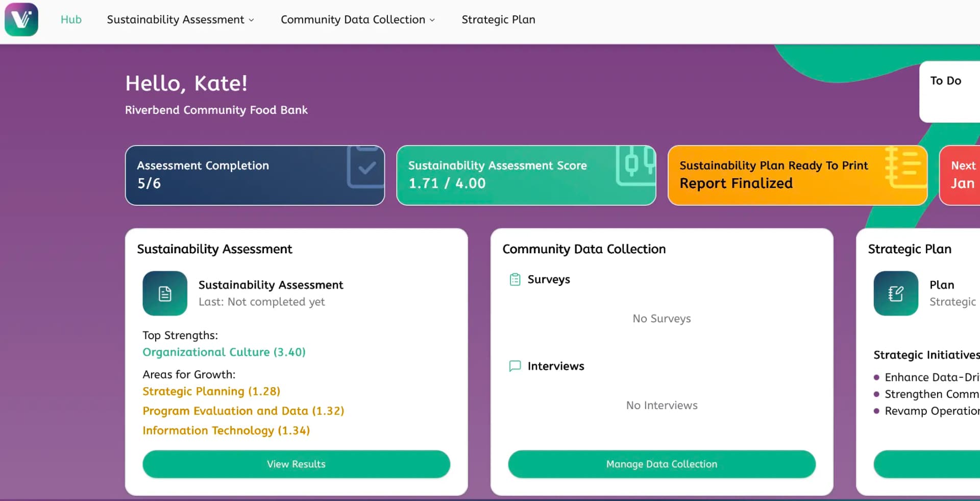The height and width of the screenshot is (501, 980).
Task: Click the document icon beside Sustainability Assessment
Action: click(x=164, y=294)
